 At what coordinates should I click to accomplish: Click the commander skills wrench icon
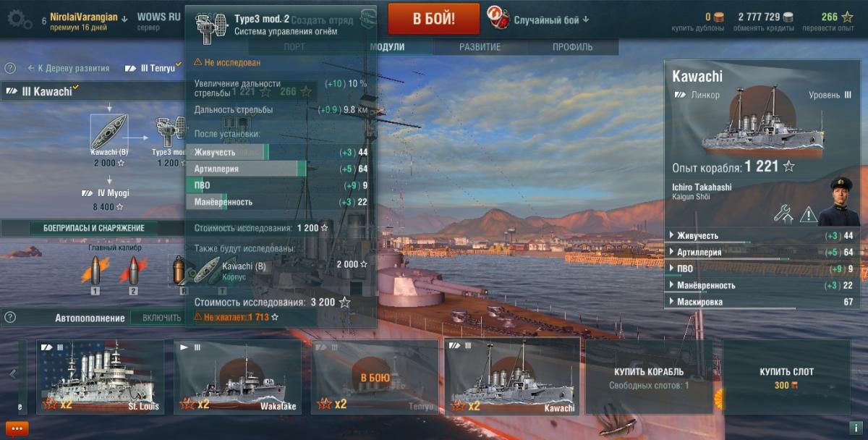(x=783, y=213)
